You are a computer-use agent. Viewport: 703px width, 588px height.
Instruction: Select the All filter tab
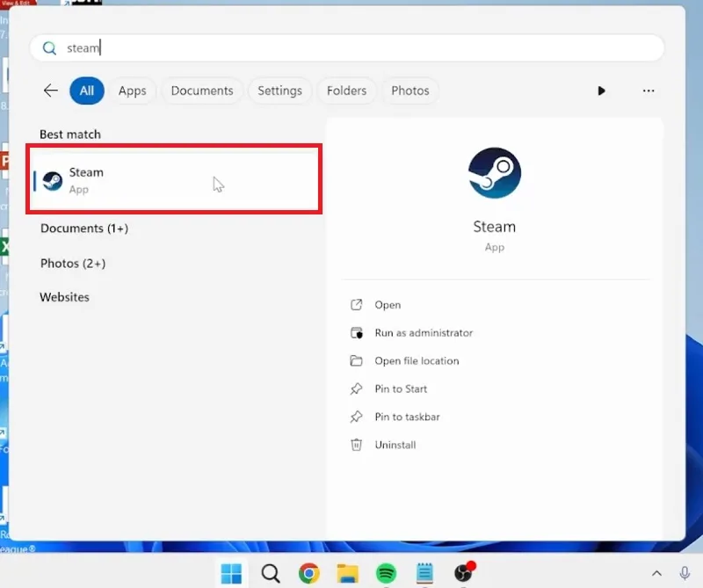click(x=87, y=91)
